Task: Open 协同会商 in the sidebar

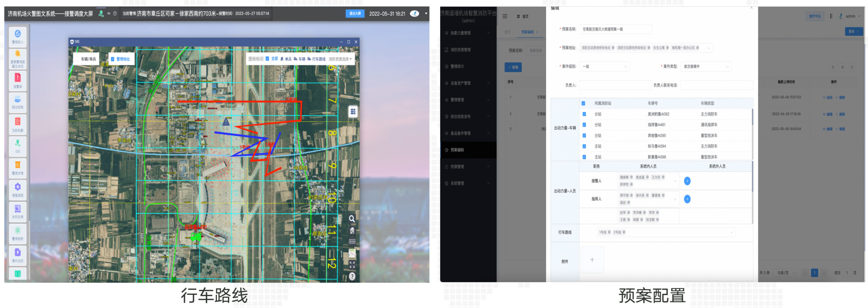Action: click(x=18, y=211)
